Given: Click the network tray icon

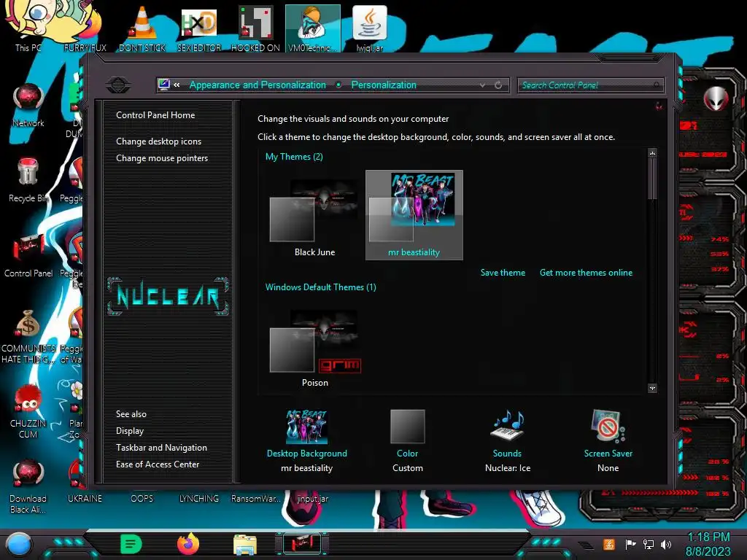Looking at the screenshot, I should (x=649, y=544).
